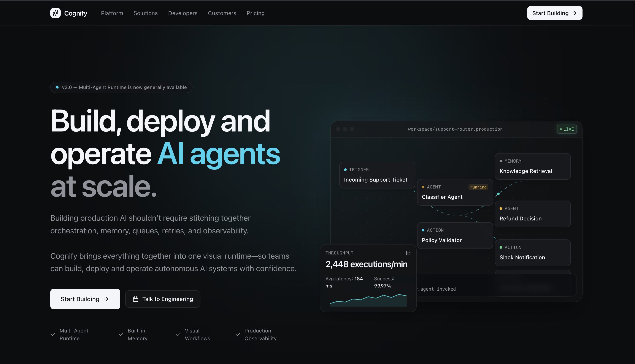
Task: Click the Cognify sparkle logo icon
Action: click(55, 13)
